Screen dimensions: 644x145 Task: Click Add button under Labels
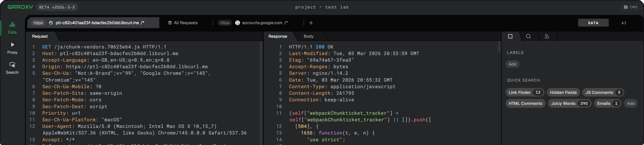click(x=512, y=64)
